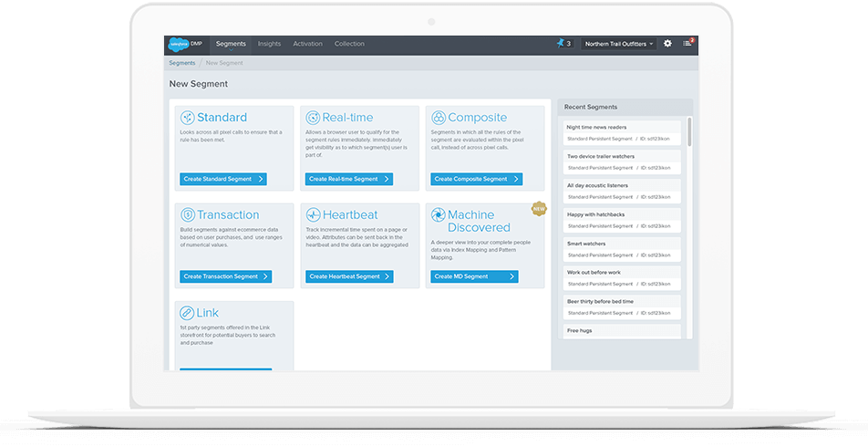This screenshot has width=868, height=447.
Task: Open the pinned items pin icon
Action: point(560,43)
